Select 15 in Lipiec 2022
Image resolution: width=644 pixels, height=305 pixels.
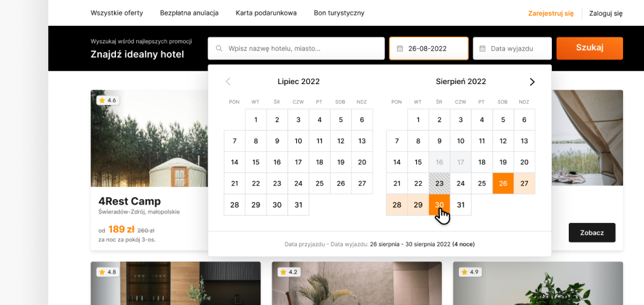pos(256,162)
